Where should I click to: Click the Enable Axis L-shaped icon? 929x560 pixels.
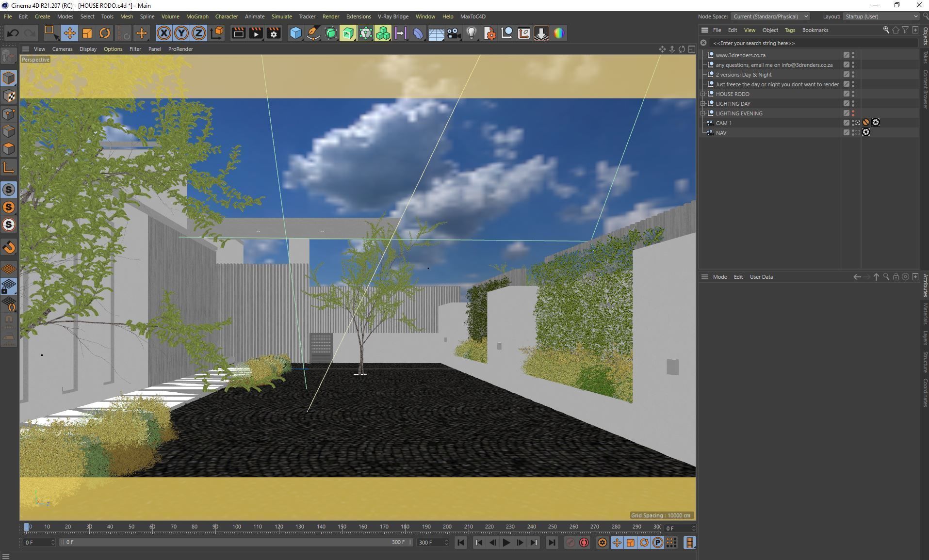9,168
